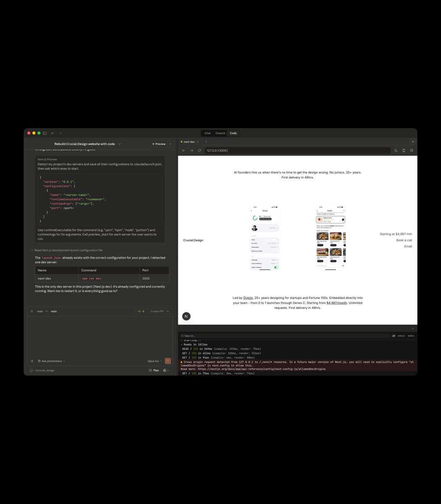441x504 pixels.
Task: Click the next-dev table cell
Action: [57, 278]
